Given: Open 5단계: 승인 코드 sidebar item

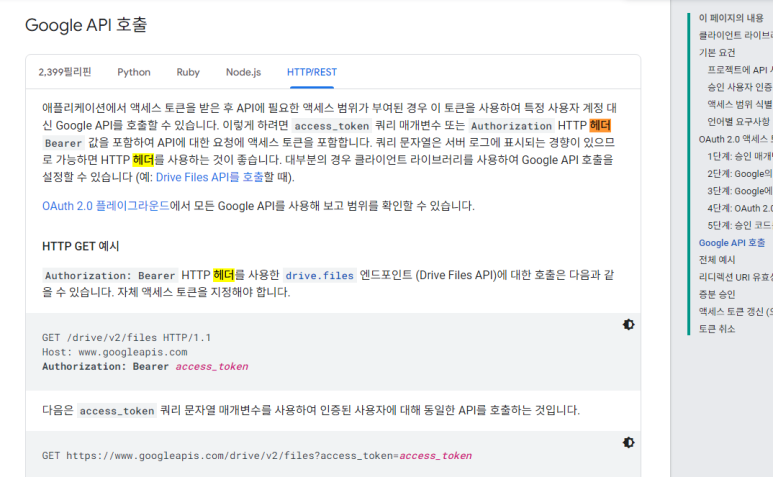Looking at the screenshot, I should pyautogui.click(x=739, y=225).
